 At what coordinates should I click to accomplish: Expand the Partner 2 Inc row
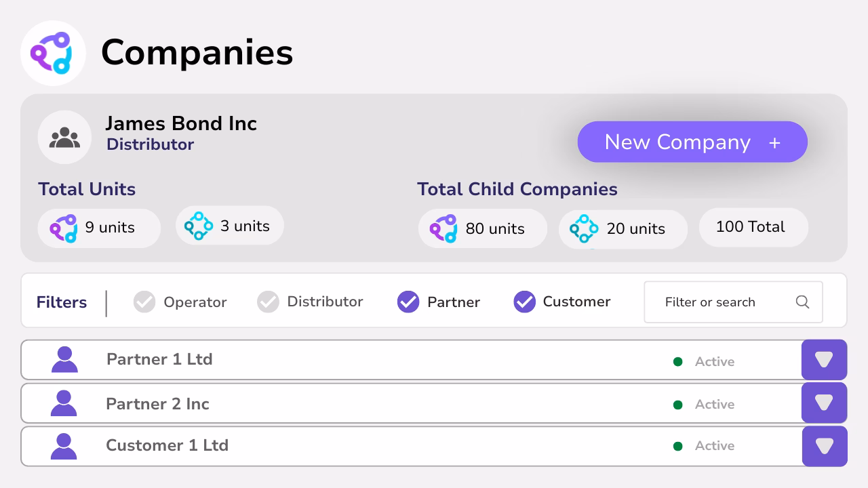[x=824, y=403]
